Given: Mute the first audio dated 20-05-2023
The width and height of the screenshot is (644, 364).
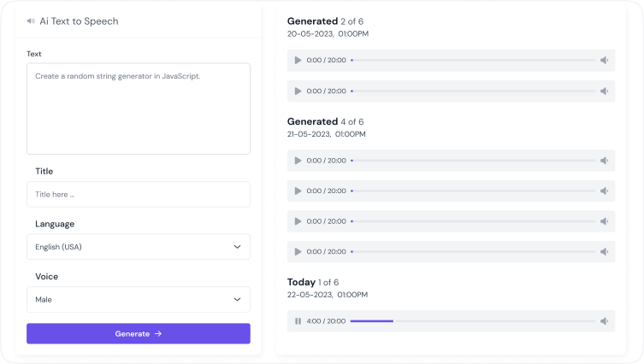Looking at the screenshot, I should [x=604, y=61].
